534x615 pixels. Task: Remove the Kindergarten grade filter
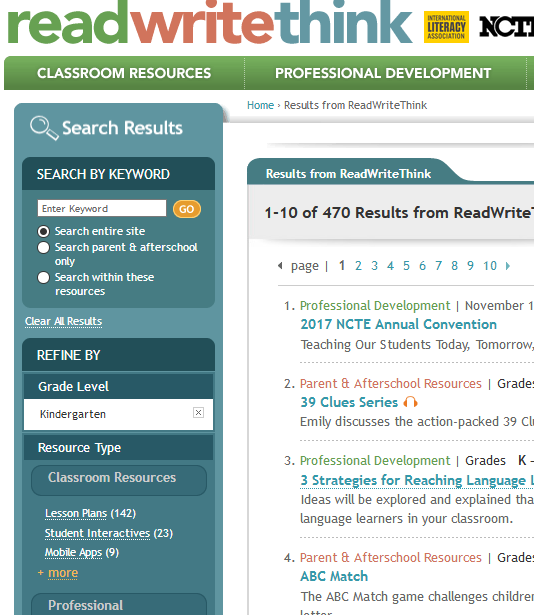(198, 412)
